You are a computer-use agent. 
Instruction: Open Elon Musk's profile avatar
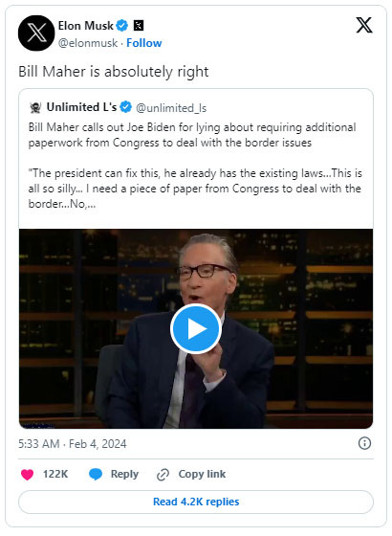[x=36, y=33]
